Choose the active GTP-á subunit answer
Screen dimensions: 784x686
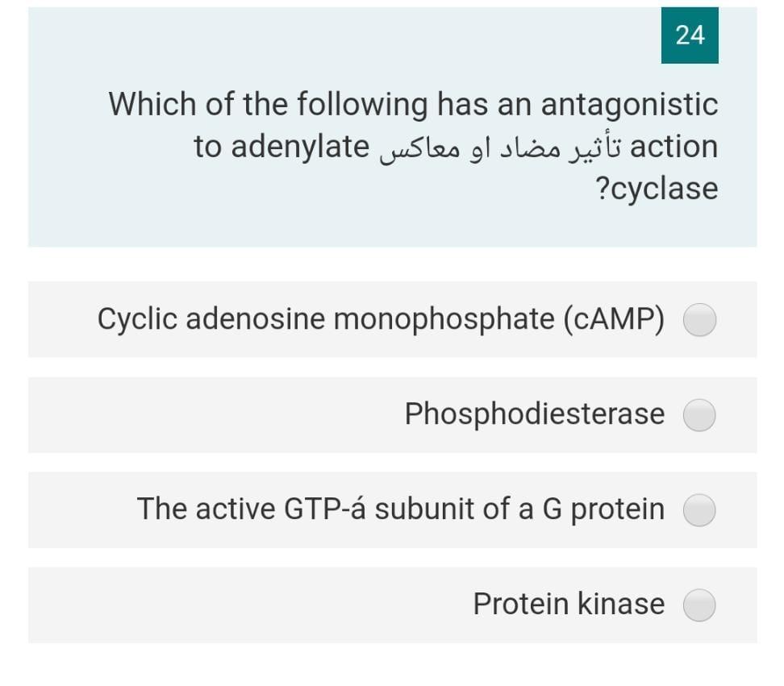pos(401,509)
